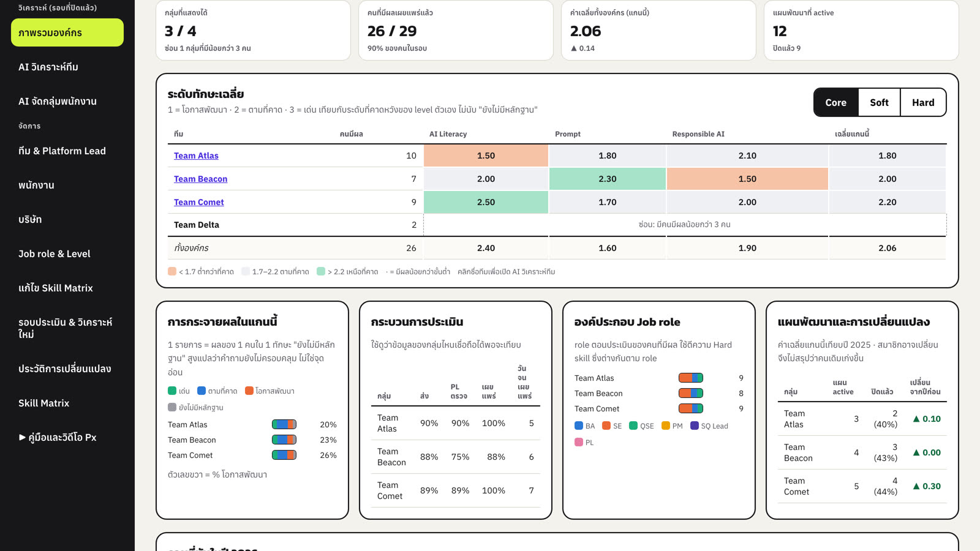Image resolution: width=980 pixels, height=551 pixels.
Task: Go to Job role & Level
Action: coord(67,253)
